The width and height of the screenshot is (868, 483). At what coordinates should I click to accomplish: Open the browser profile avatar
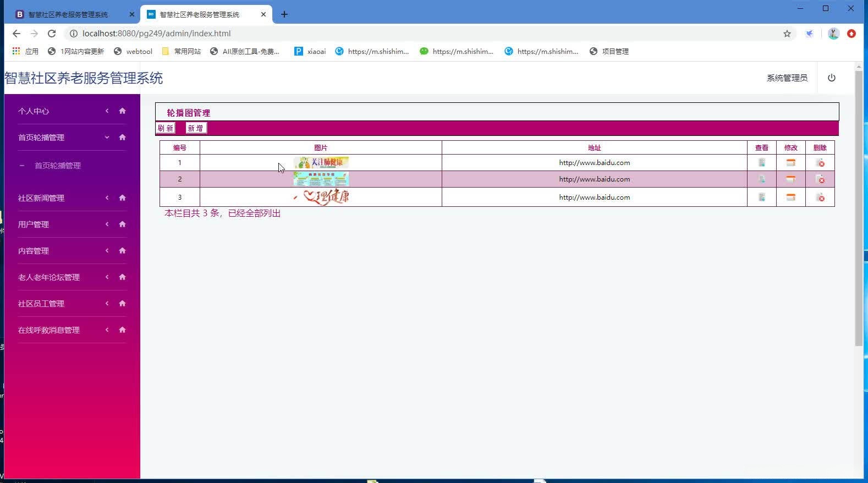(x=833, y=34)
